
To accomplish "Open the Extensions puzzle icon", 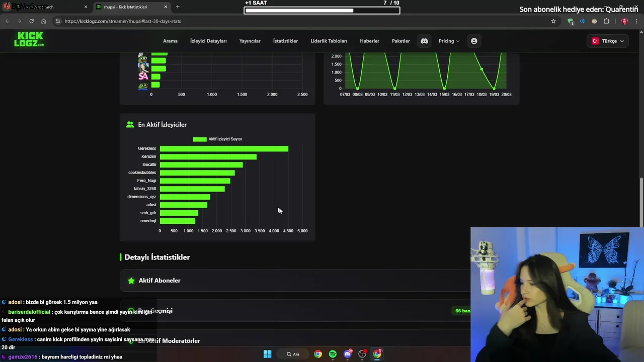I will point(606,21).
